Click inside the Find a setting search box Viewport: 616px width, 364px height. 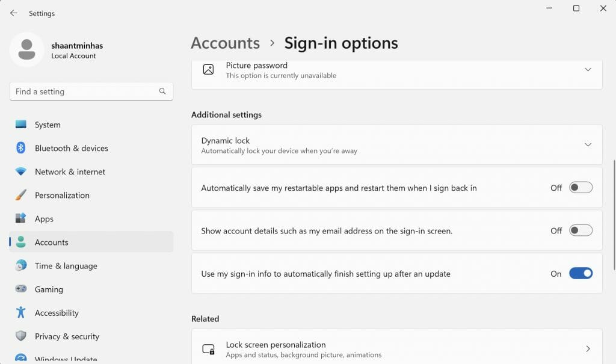tap(84, 91)
